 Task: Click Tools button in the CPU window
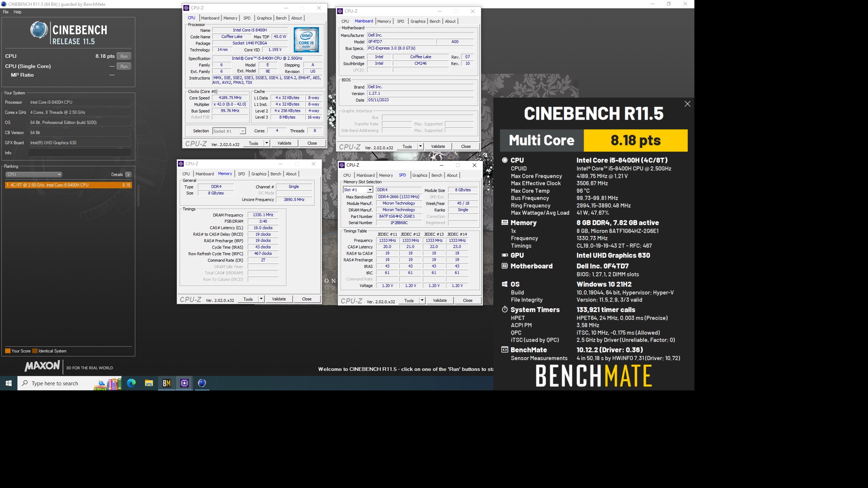click(254, 143)
